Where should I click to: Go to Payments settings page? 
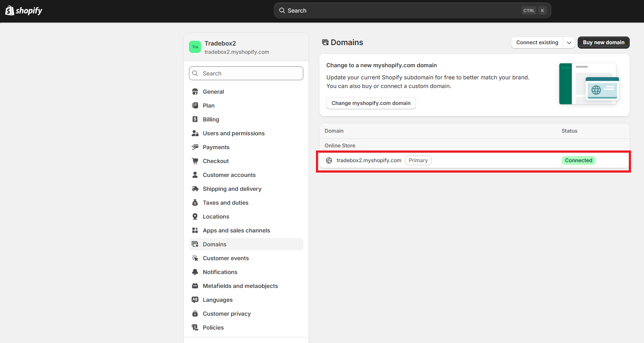click(216, 147)
